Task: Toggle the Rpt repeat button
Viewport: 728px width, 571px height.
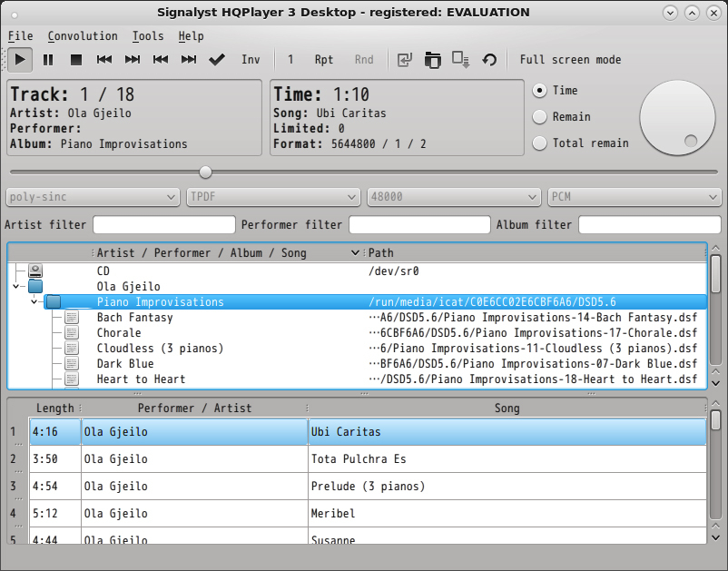Action: coord(324,60)
